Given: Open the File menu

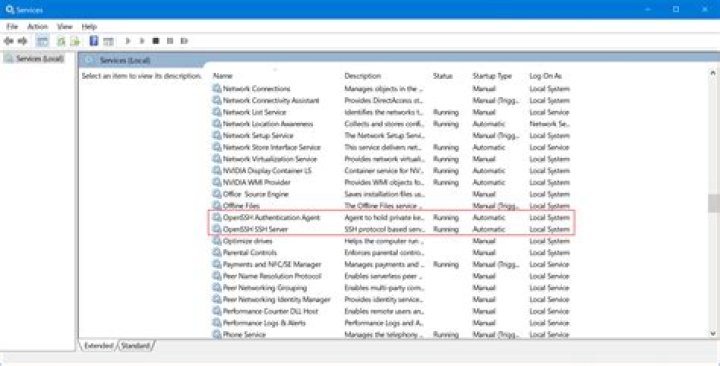Looking at the screenshot, I should coord(12,27).
